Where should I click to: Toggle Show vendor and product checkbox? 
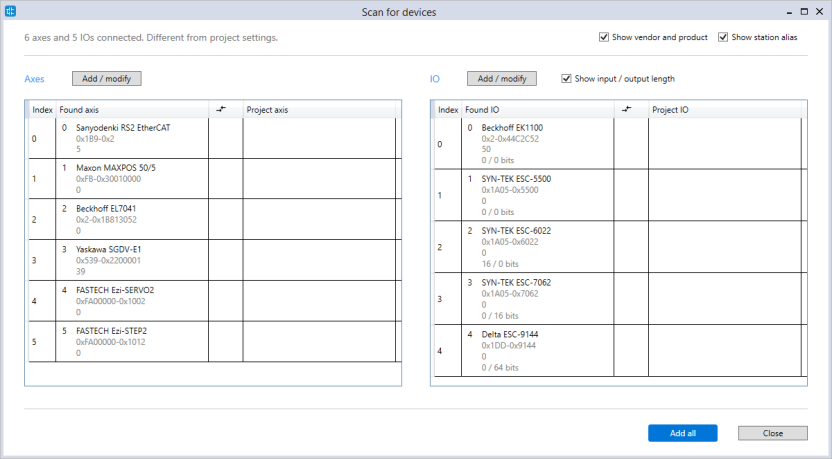click(x=604, y=37)
